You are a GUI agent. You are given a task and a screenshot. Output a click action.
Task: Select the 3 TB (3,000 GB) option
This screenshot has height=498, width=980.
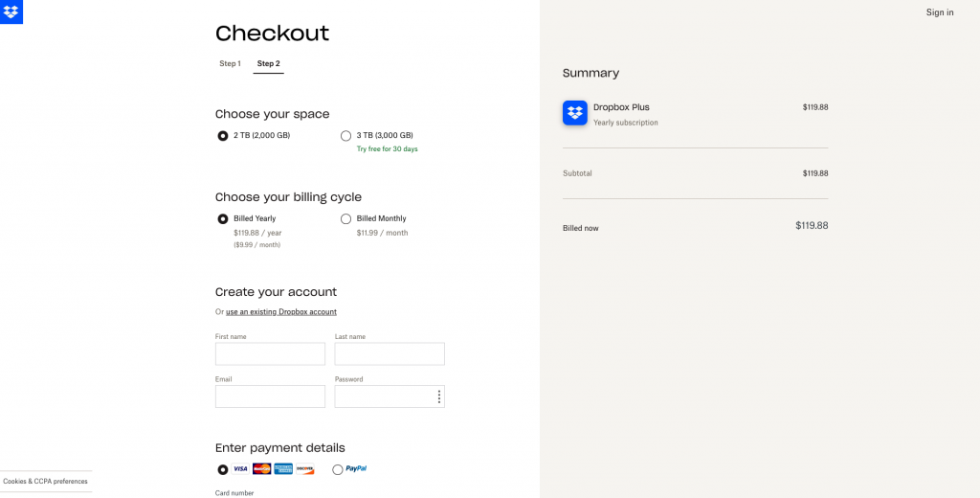pos(346,136)
